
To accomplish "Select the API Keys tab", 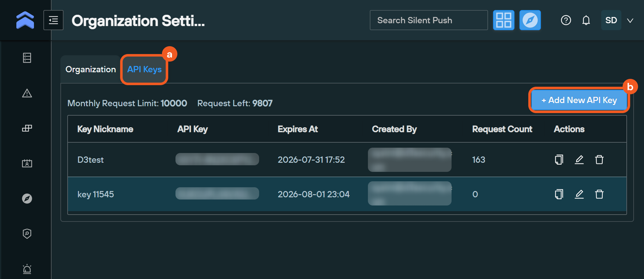I will 144,69.
